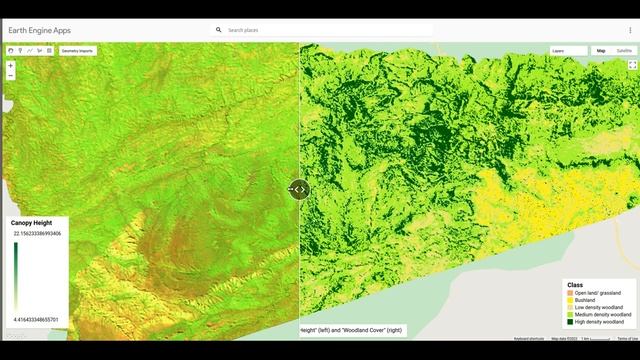Screen dimensions: 640x360
Task: Zoom out with the minus button
Action: [11, 76]
